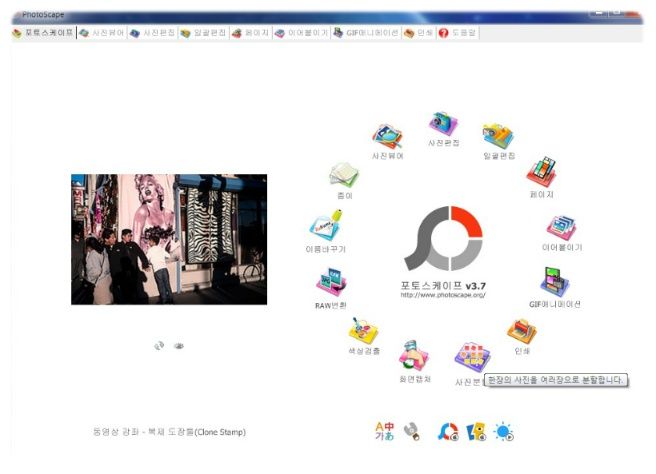Open the 일괄편집 batch editor circle icon

click(x=498, y=137)
